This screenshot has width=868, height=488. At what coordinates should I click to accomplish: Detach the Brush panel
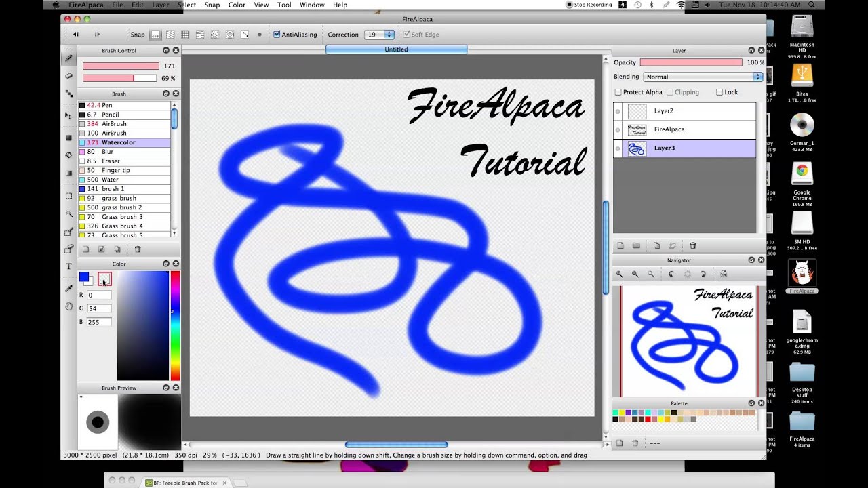click(x=166, y=94)
